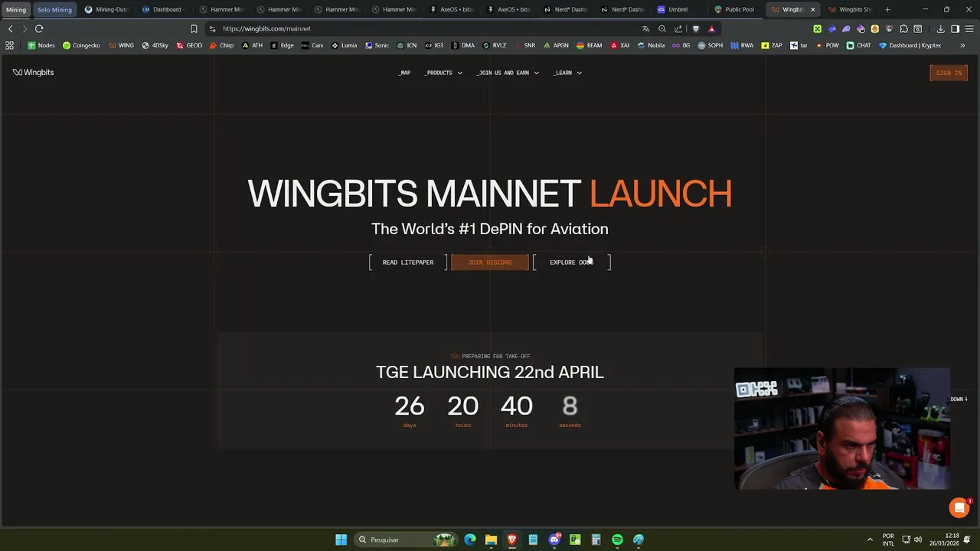Open the Nubila bookmark
Screen dimensions: 980x551
pos(651,45)
